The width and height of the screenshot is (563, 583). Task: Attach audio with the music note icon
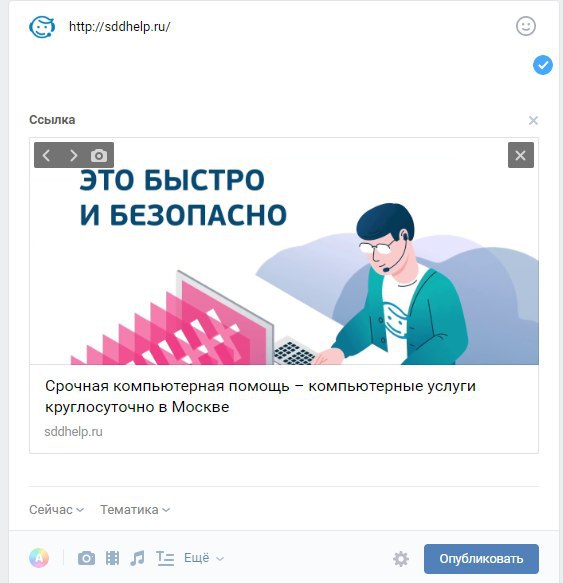pyautogui.click(x=138, y=558)
